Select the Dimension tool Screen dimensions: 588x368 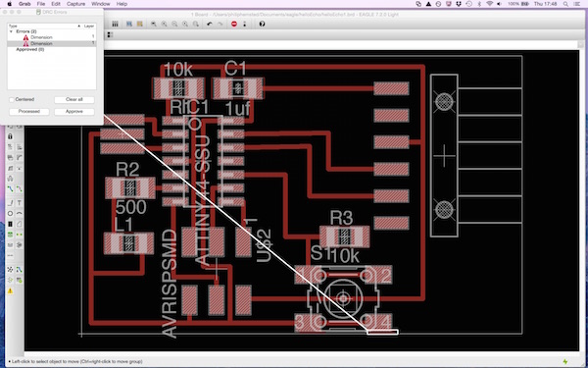(10, 256)
